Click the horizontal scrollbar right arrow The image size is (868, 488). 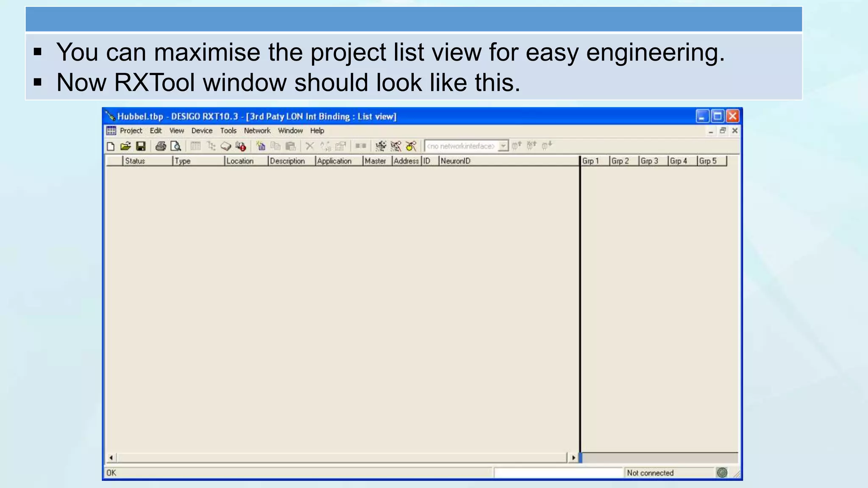pyautogui.click(x=573, y=457)
